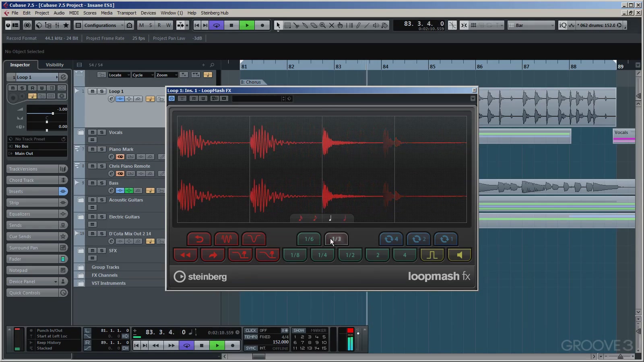Viewport: 644px width, 362px height.
Task: Click search tracks magnifier icon
Action: 212,65
